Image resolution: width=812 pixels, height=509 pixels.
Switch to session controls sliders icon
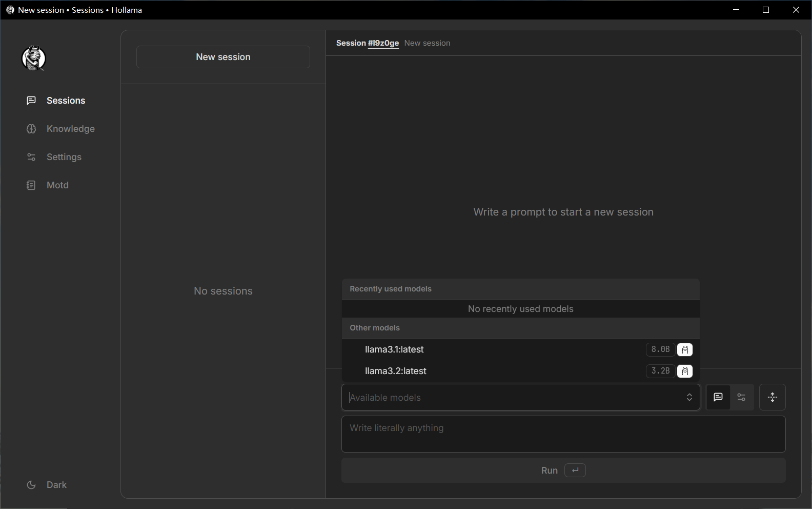(741, 397)
